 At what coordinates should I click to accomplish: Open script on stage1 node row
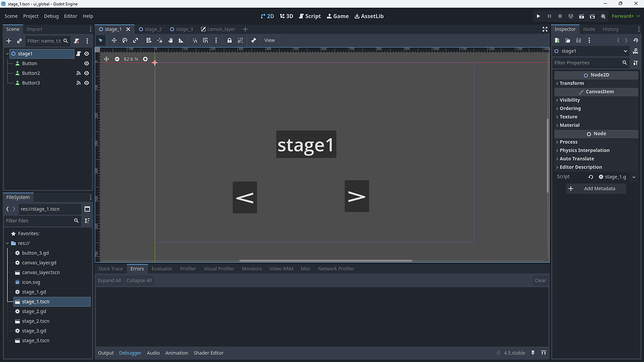[x=79, y=54]
